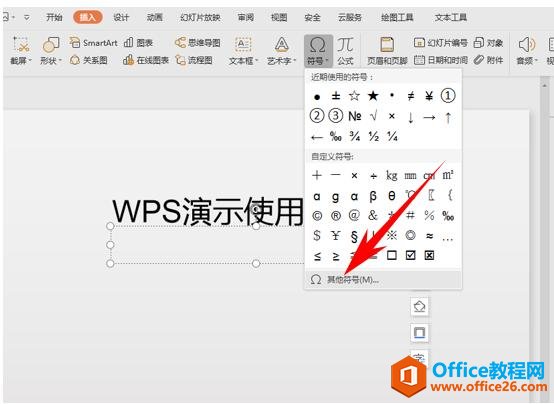Screen dimensions: 554x404
Task: Insert a 流程图 flowchart
Action: 194,60
